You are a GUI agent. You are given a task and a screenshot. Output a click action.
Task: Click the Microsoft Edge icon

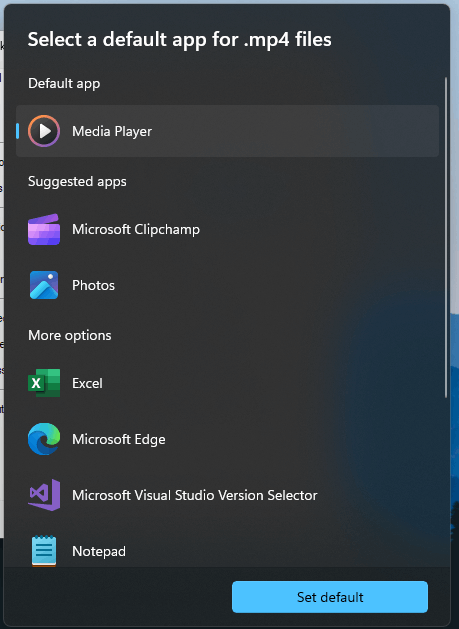coord(44,439)
